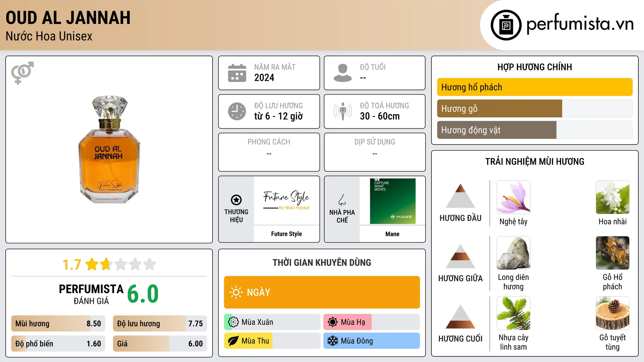Viewport: 644px width, 362px height.
Task: Click the pyramid icon above Hương cuối
Action: tap(460, 316)
